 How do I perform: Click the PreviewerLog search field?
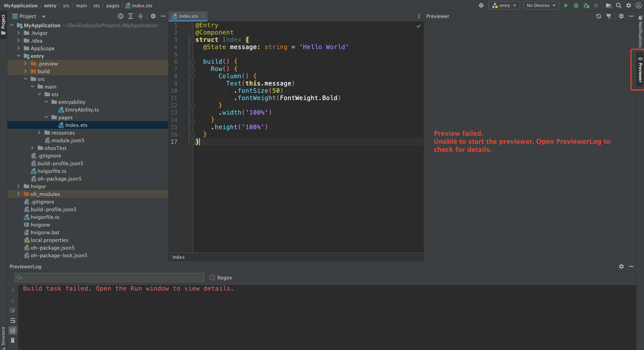(110, 278)
